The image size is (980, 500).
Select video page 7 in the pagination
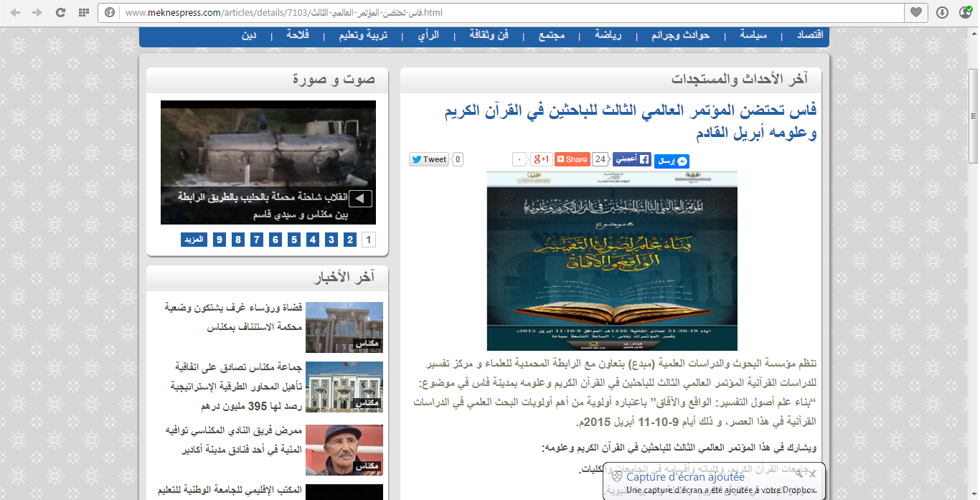[x=256, y=240]
